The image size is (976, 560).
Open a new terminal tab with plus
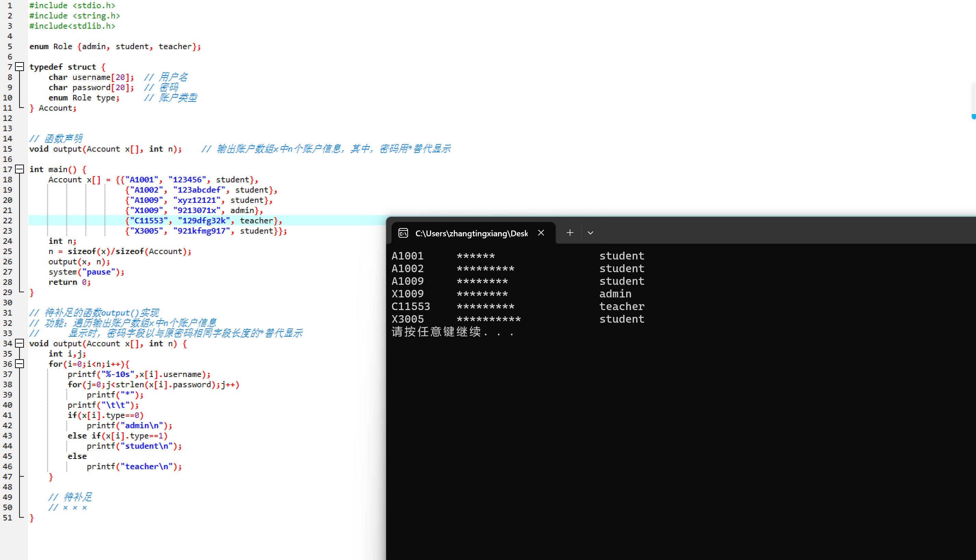pyautogui.click(x=570, y=233)
